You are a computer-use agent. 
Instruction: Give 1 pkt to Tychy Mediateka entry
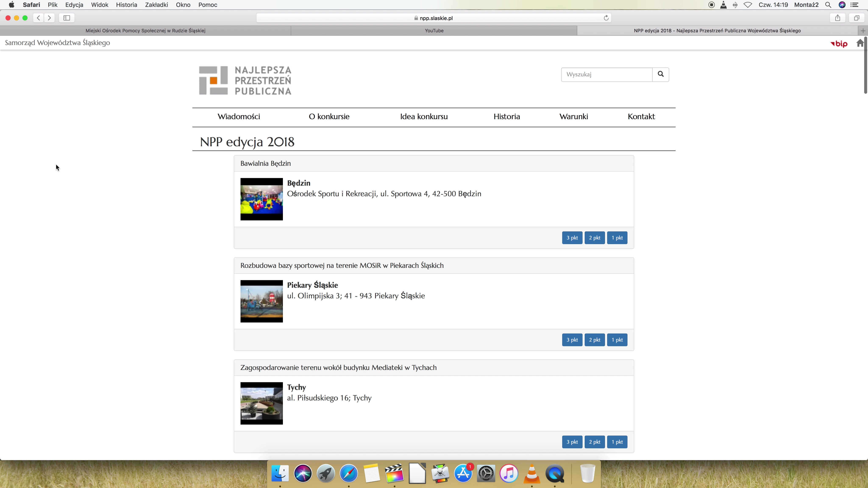pyautogui.click(x=617, y=442)
